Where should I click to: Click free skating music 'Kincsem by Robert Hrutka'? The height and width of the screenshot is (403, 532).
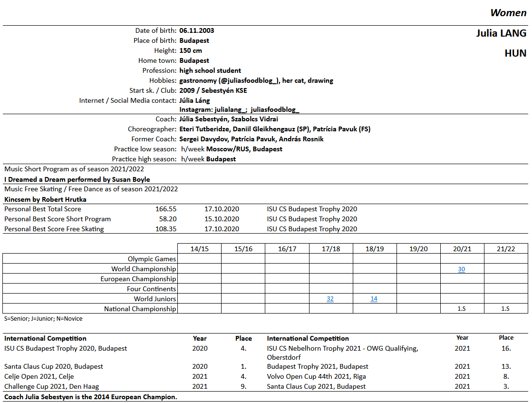pos(45,200)
